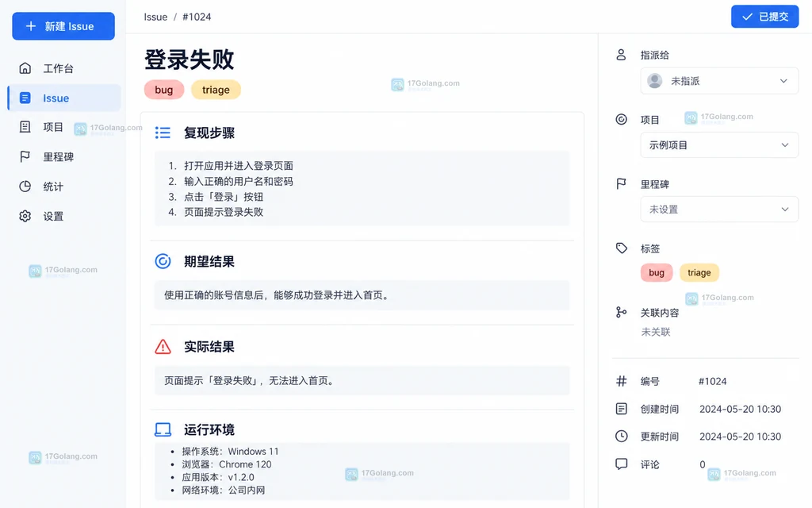
Task: Click the triage tag in 标签 section
Action: pos(699,273)
